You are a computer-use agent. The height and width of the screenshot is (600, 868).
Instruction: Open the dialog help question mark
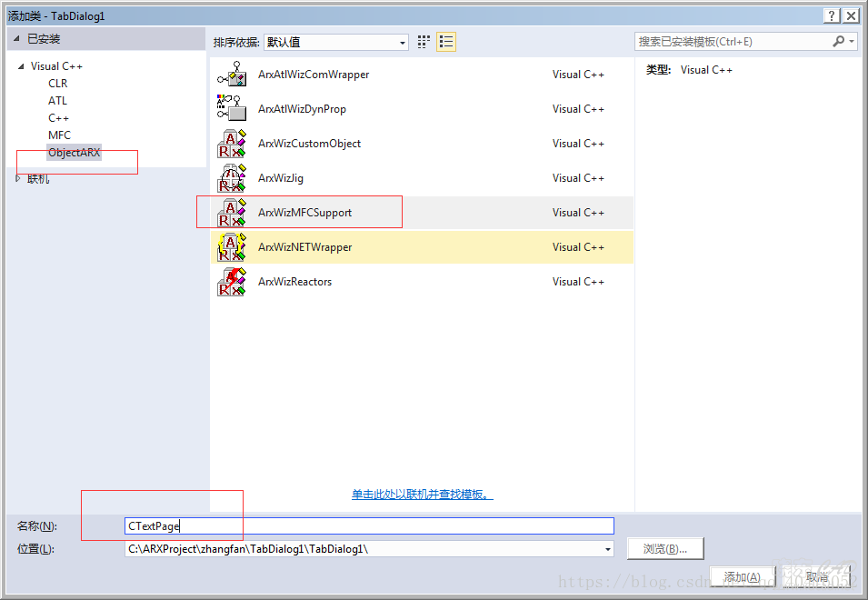832,15
